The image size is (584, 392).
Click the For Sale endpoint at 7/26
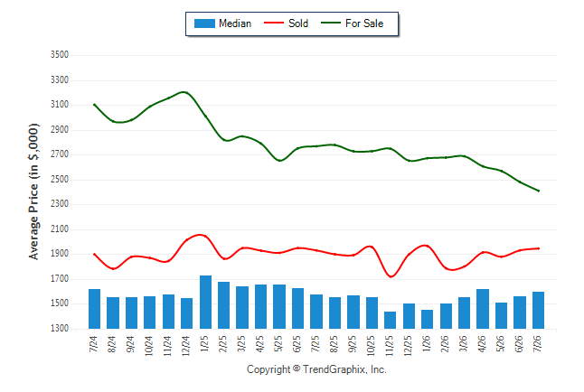pyautogui.click(x=538, y=191)
